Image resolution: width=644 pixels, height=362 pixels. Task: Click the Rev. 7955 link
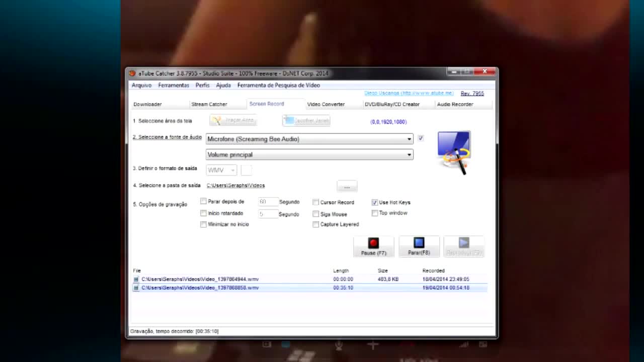pos(472,94)
